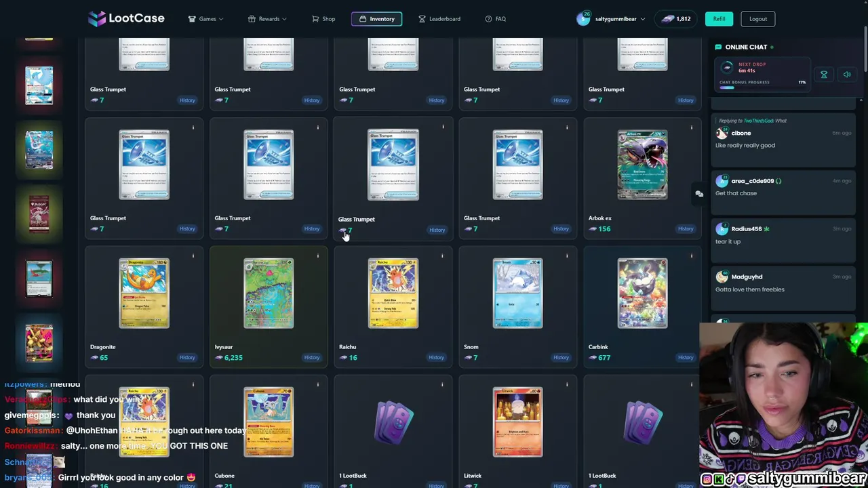This screenshot has height=488, width=868.
Task: Click the chat scrollbar up arrow
Action: (861, 100)
